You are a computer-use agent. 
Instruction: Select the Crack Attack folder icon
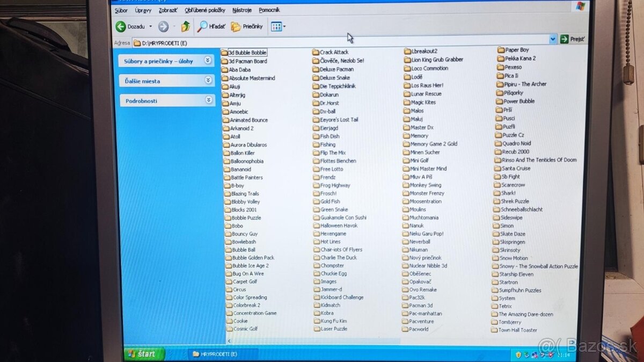(316, 52)
